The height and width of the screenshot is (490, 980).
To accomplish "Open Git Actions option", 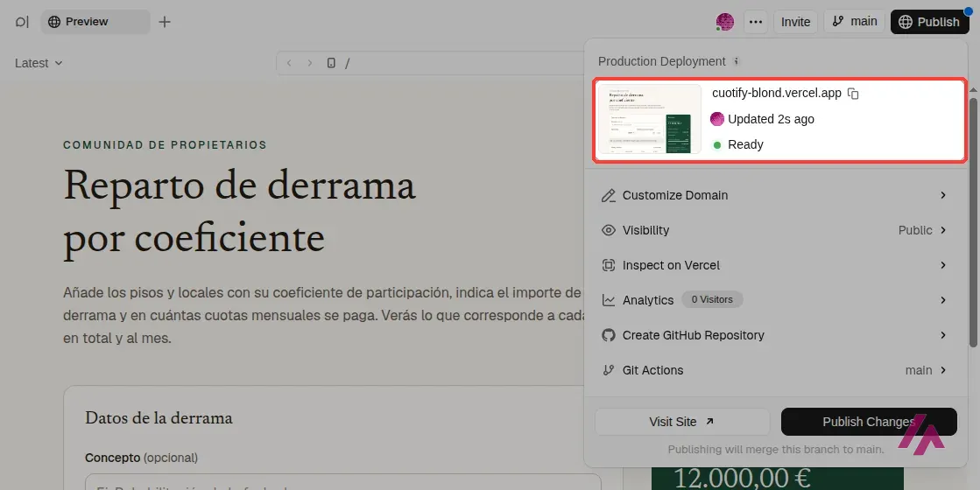I will (x=775, y=370).
